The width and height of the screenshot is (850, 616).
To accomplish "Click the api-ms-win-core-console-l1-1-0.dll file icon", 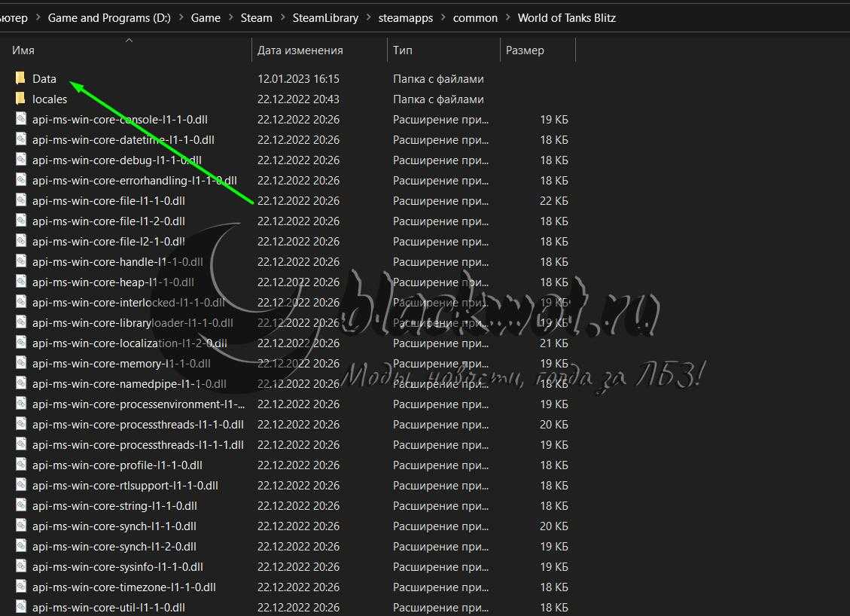I will pyautogui.click(x=21, y=119).
